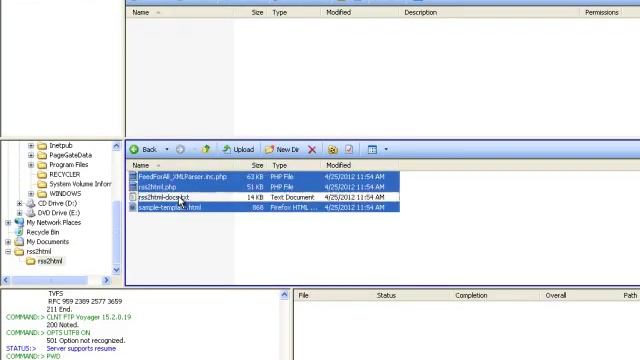Viewport: 640px width, 360px height.
Task: Open the Back history dropdown arrow
Action: 167,149
